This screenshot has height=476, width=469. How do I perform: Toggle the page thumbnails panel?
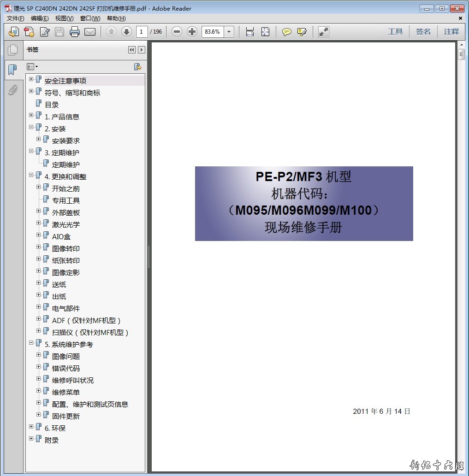pos(12,50)
